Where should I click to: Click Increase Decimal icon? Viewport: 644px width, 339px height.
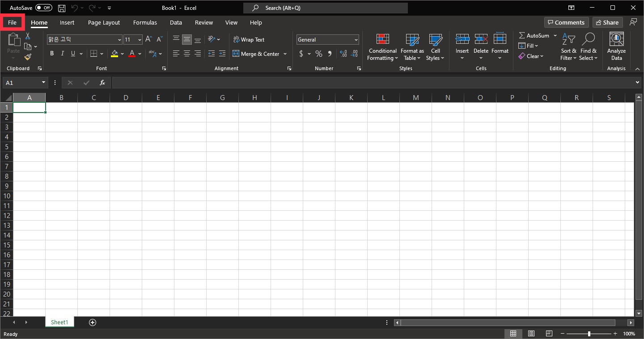coord(343,54)
